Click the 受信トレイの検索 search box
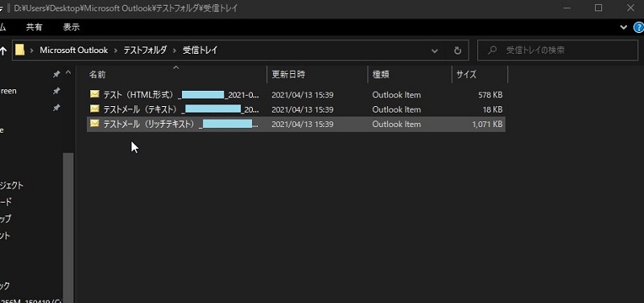This screenshot has width=644, height=303. [x=558, y=51]
